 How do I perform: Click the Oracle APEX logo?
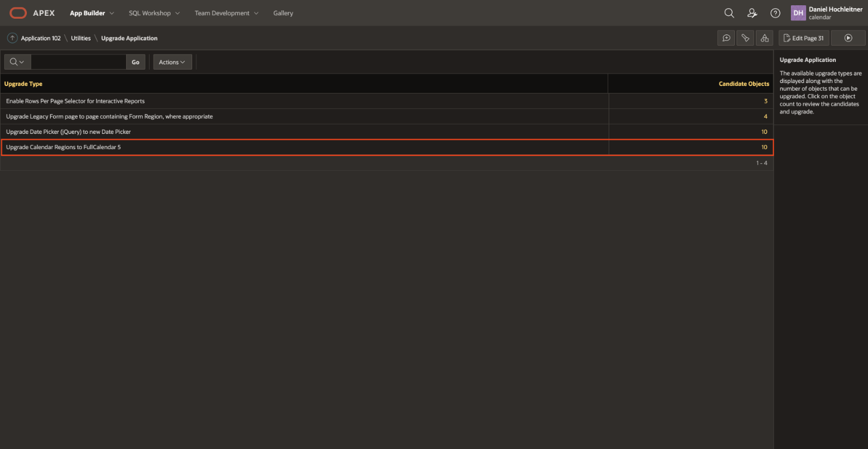[x=32, y=13]
